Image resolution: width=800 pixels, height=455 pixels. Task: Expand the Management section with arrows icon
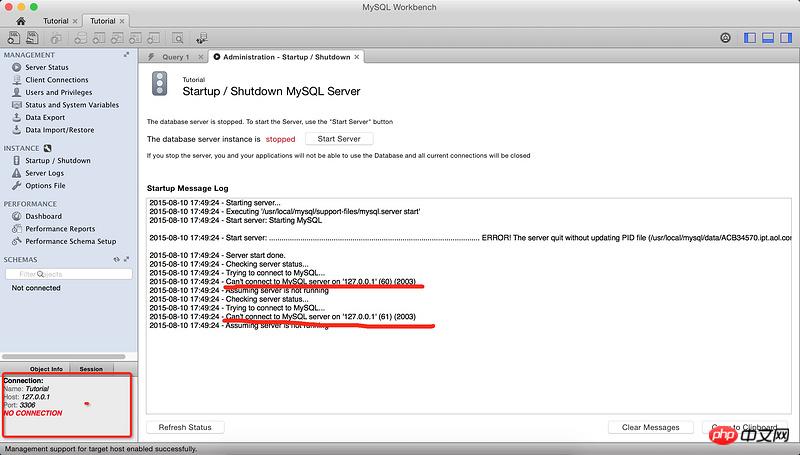tap(126, 55)
